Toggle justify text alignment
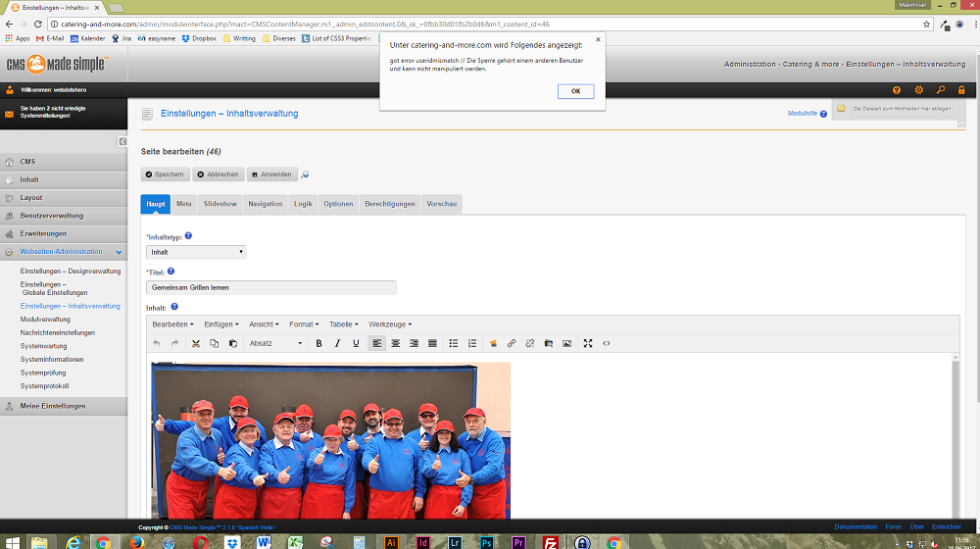The width and height of the screenshot is (980, 549). [x=432, y=343]
